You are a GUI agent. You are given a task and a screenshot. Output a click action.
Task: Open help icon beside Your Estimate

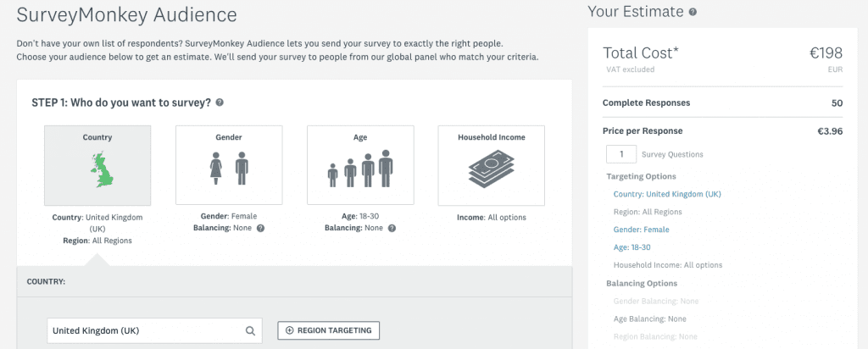pos(693,12)
